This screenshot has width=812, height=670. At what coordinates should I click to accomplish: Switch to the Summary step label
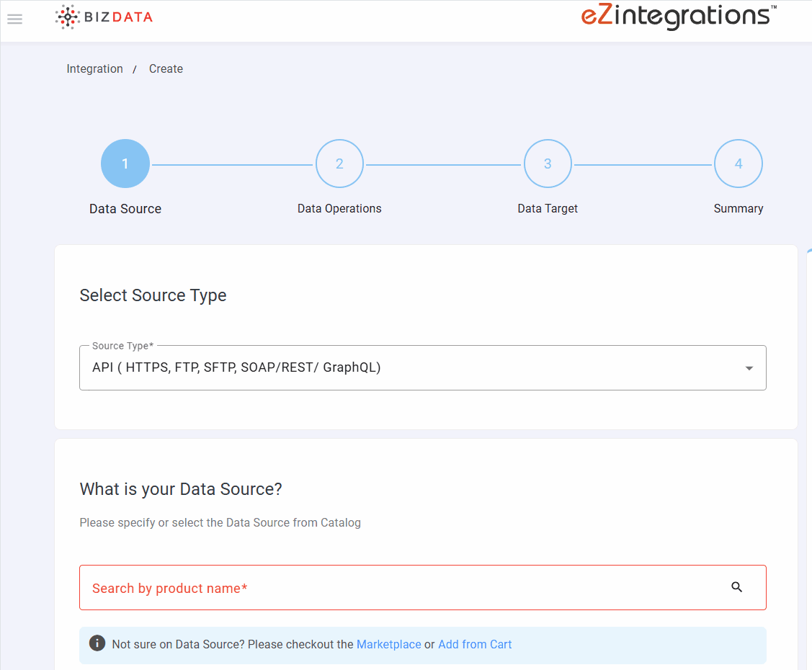point(738,208)
